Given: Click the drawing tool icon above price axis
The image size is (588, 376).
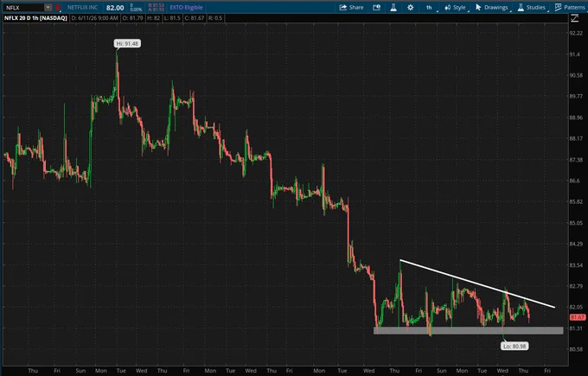Looking at the screenshot, I should [x=574, y=18].
